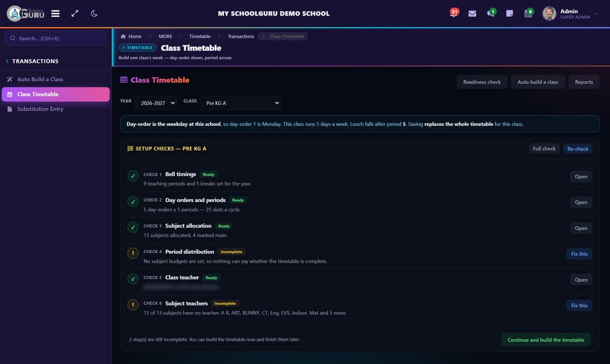Click the Auto Build wand icon
610x364 pixels.
[x=10, y=79]
